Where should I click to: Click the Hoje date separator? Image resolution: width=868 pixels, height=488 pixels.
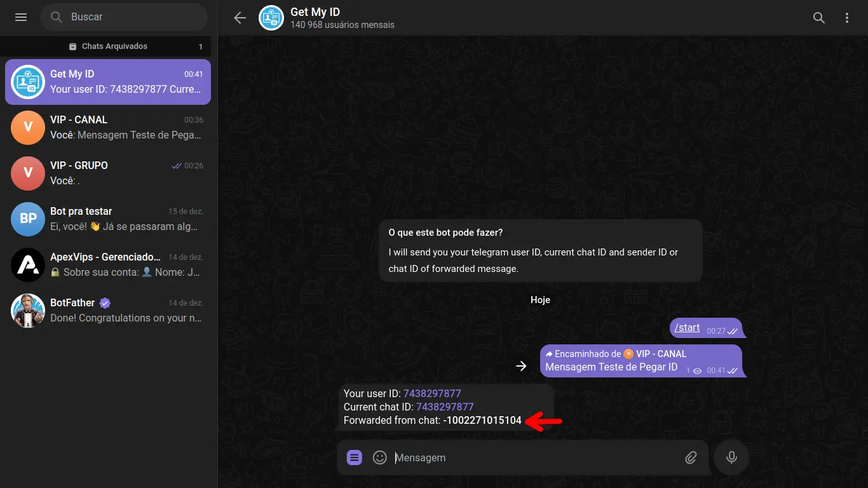(x=540, y=300)
